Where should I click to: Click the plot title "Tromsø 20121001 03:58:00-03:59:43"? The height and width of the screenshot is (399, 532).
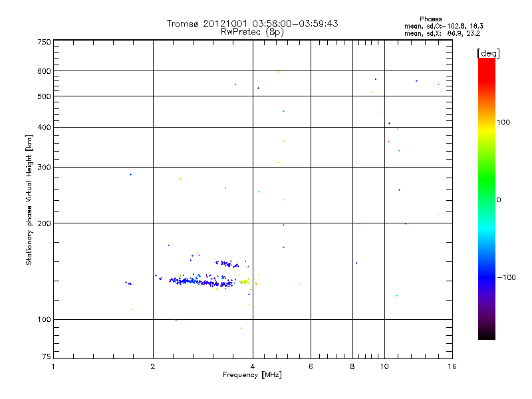point(252,23)
